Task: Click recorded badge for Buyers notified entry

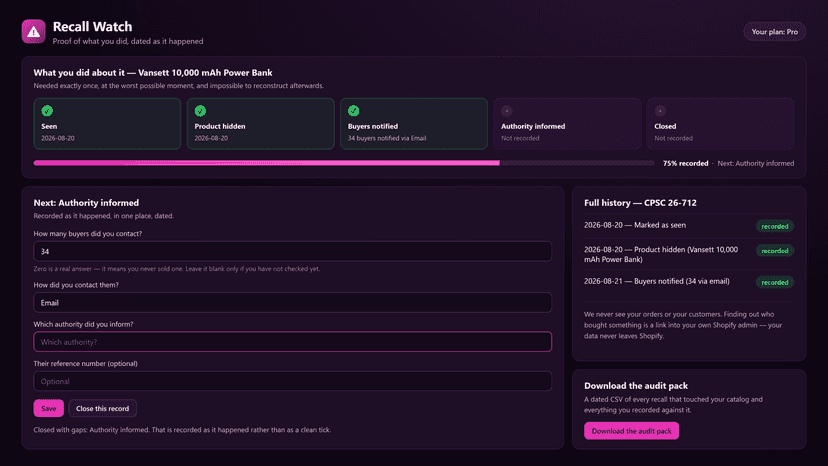Action: click(775, 282)
